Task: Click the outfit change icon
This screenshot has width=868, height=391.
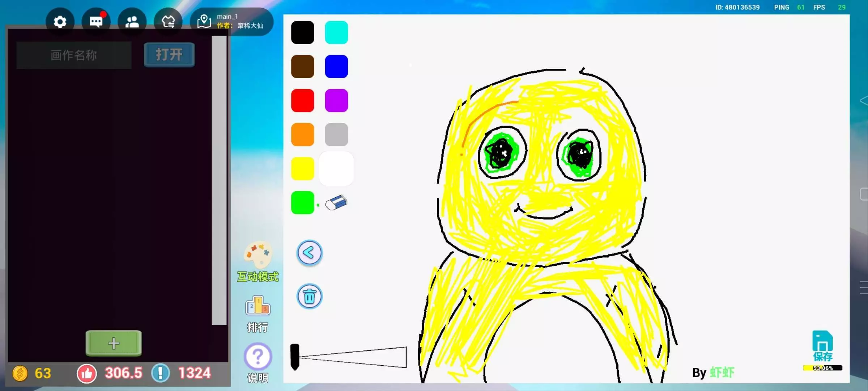Action: pos(168,22)
